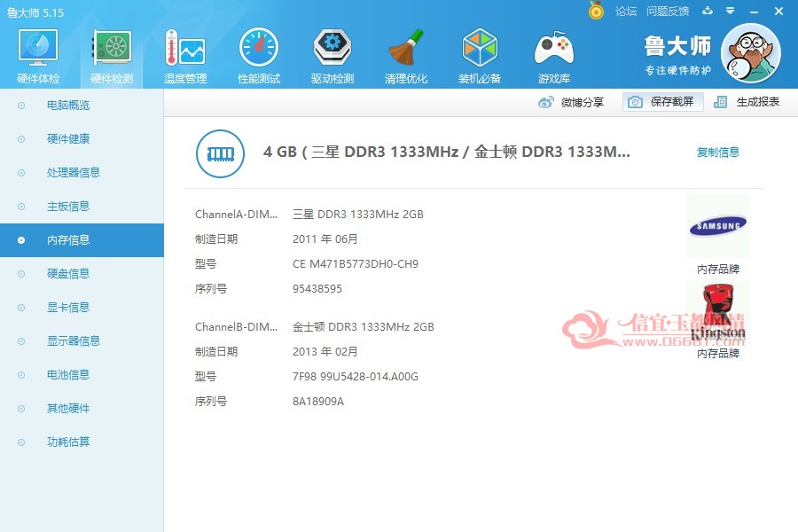Click serial number 8A18909A
798x532 pixels.
[x=318, y=402]
